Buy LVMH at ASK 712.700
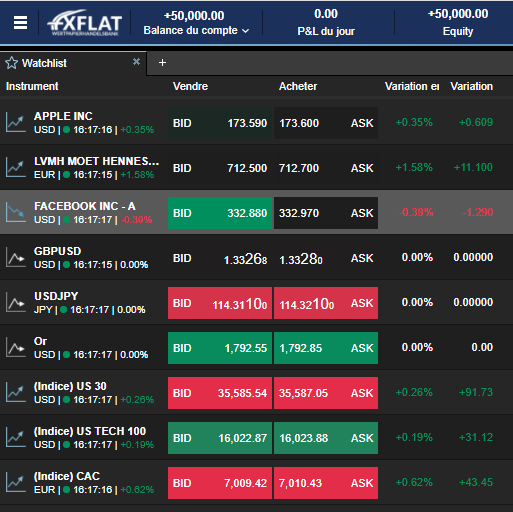513x512 pixels. 326,168
